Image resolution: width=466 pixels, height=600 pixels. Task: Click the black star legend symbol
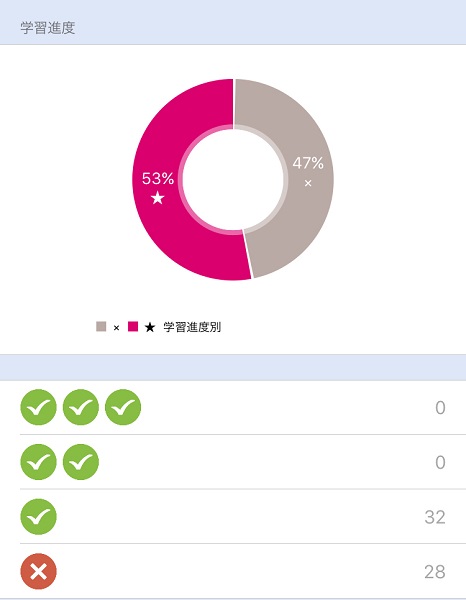pos(150,327)
